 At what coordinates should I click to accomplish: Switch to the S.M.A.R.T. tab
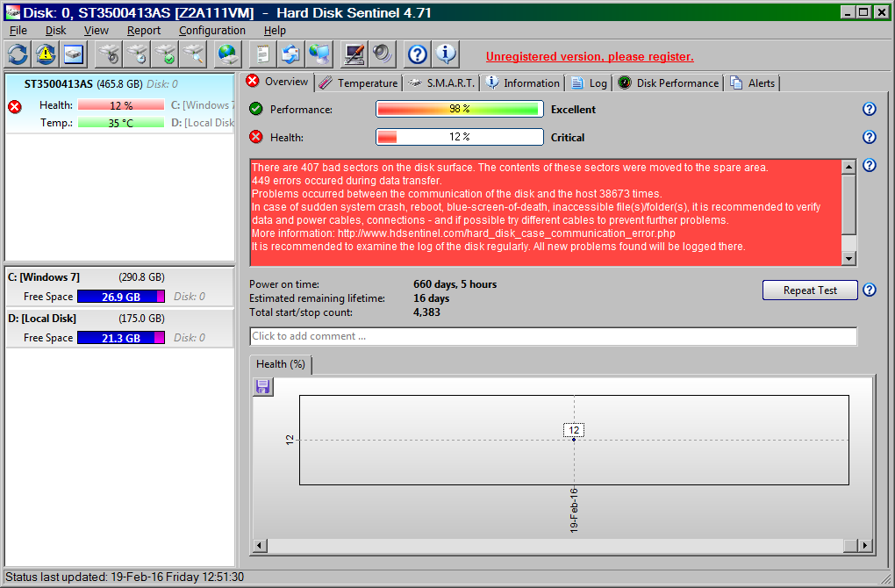click(x=441, y=83)
